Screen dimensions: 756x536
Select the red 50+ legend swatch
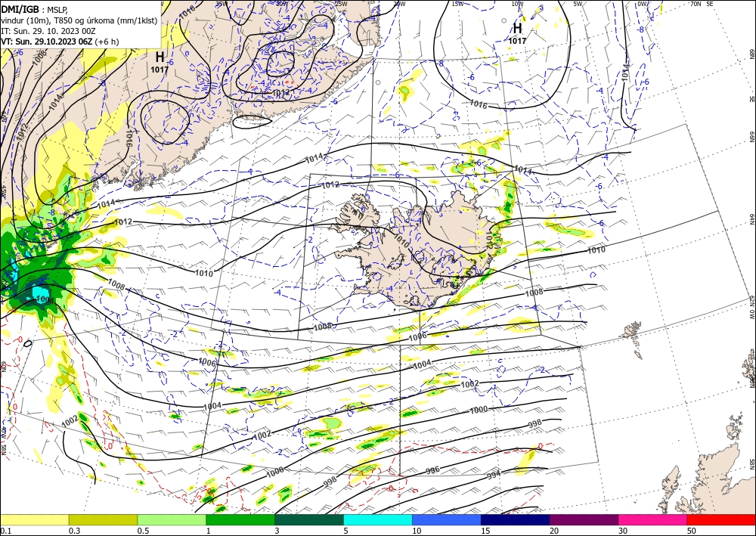click(721, 519)
